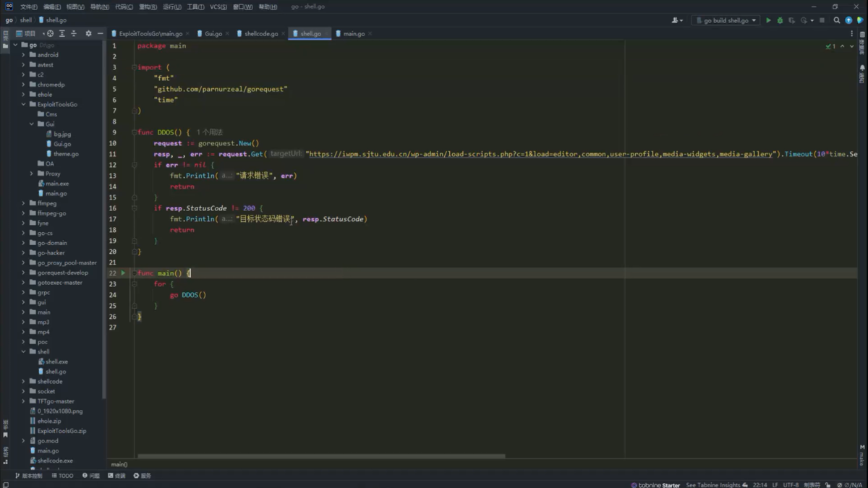Fold the if err block at line 12
The width and height of the screenshot is (868, 488).
tap(135, 166)
